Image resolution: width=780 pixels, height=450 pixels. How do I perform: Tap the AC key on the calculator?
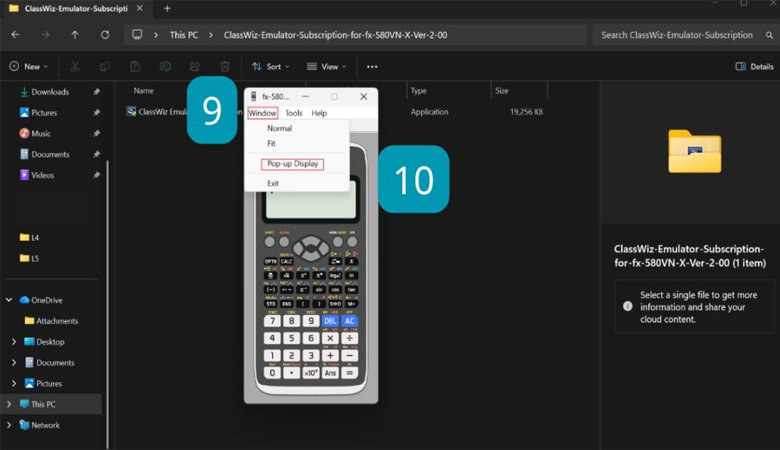point(350,321)
